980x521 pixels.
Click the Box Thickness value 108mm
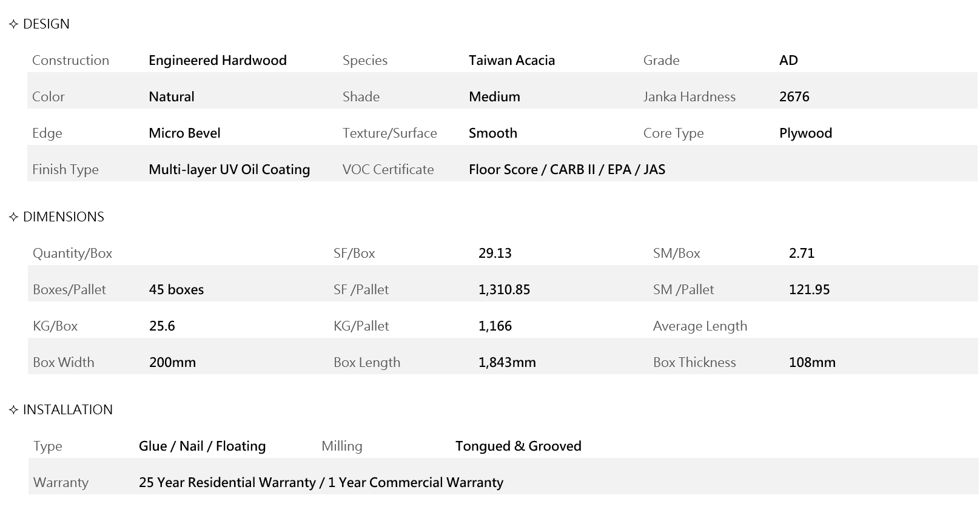(x=812, y=363)
